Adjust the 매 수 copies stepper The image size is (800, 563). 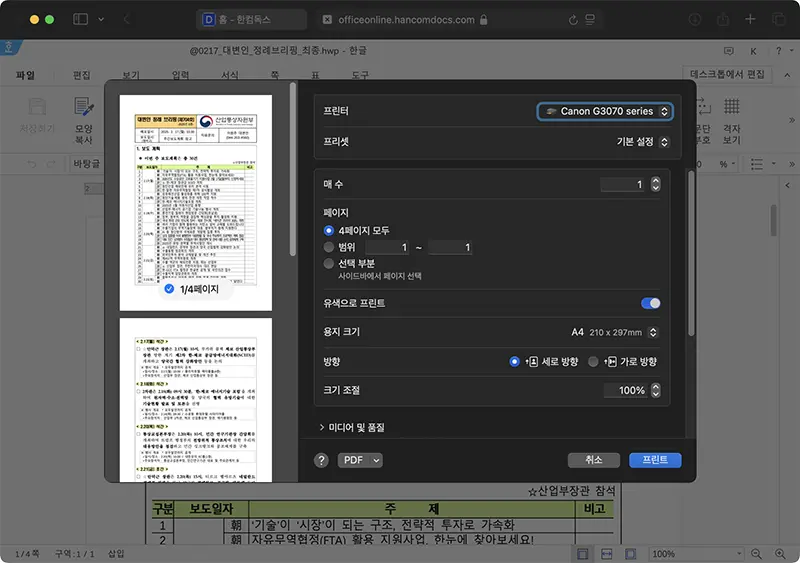(x=656, y=184)
